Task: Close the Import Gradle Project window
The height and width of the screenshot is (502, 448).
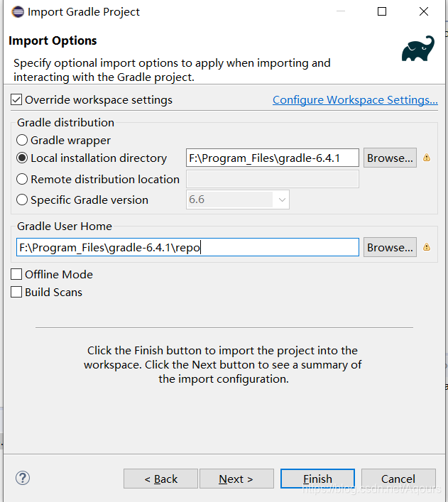Action: pyautogui.click(x=424, y=11)
